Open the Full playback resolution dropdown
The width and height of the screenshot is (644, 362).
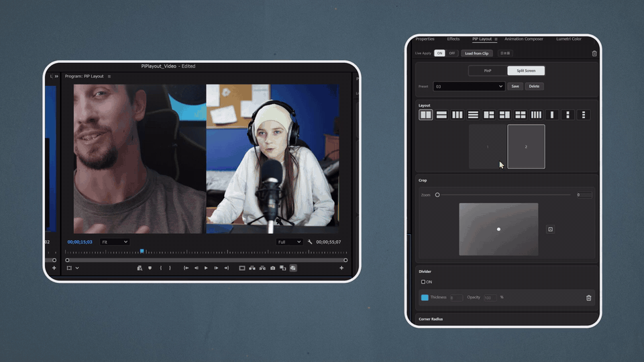tap(289, 242)
